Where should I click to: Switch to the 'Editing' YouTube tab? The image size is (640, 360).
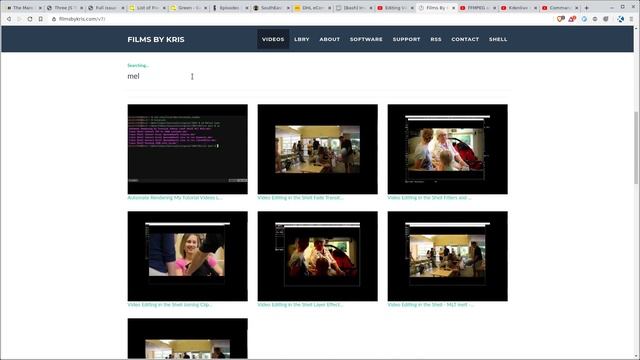395,8
